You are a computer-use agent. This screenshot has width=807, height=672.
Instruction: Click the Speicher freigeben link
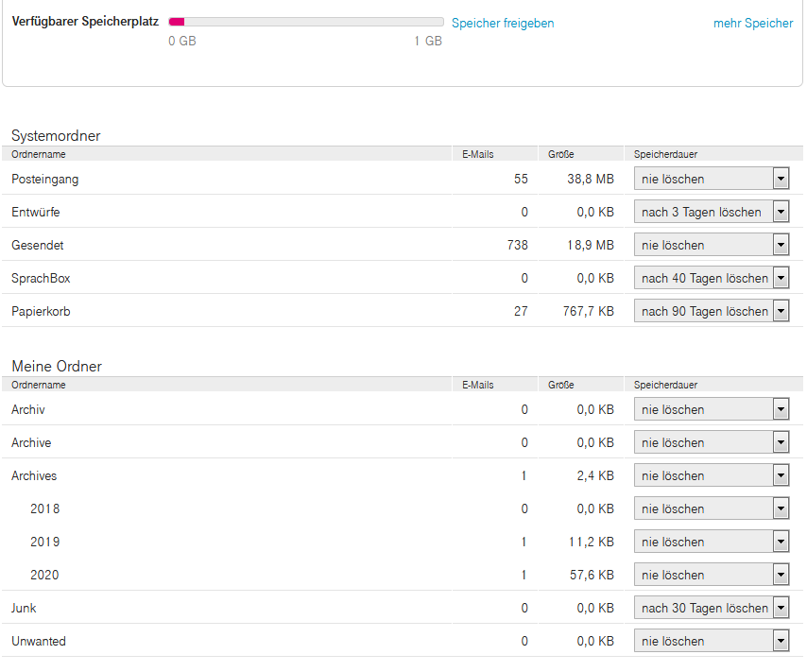[x=503, y=24]
